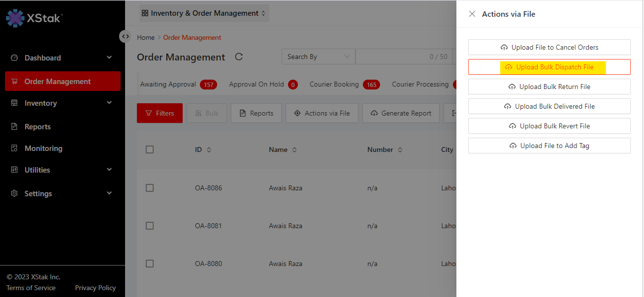Sort table by Name column arrows
Screen dimensions: 644x297
coord(294,150)
